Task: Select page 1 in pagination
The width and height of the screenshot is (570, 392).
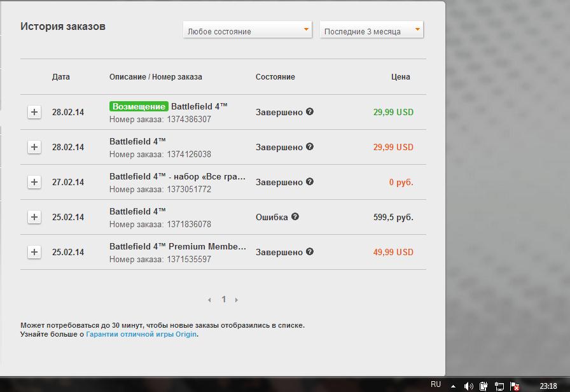Action: (x=223, y=299)
